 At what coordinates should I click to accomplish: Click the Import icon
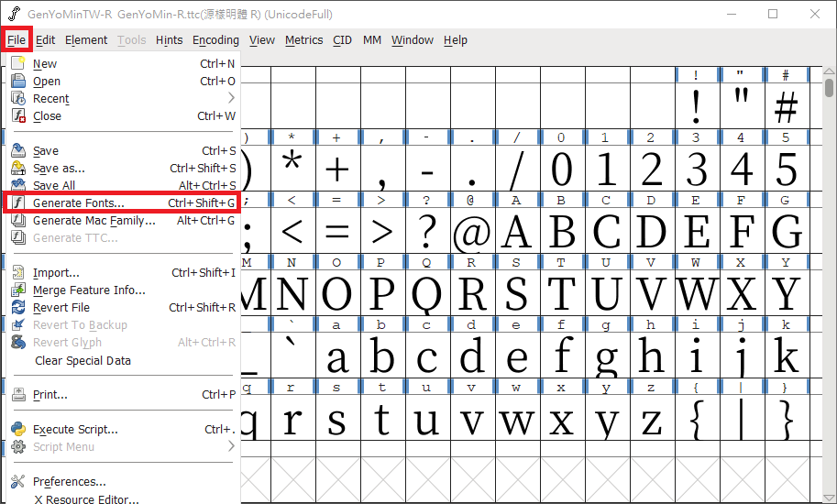[18, 272]
